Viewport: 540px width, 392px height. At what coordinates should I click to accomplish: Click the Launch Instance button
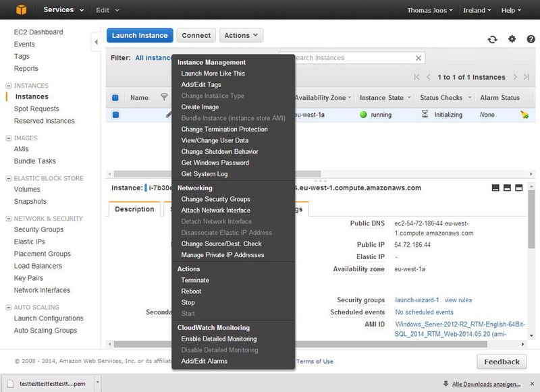[x=140, y=35]
